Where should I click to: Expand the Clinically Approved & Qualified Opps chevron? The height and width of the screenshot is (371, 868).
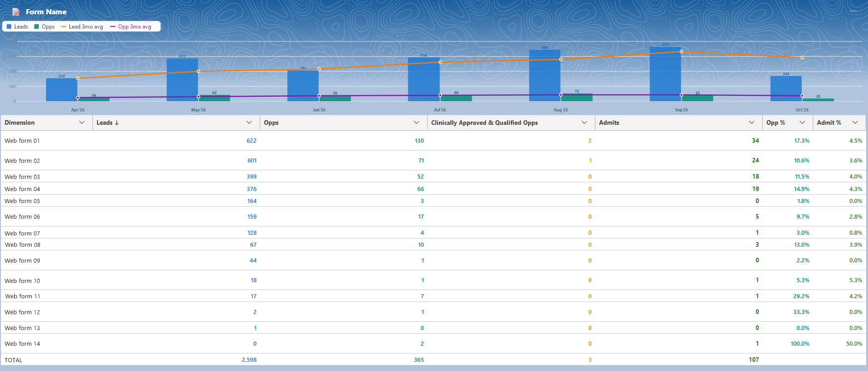pos(584,122)
